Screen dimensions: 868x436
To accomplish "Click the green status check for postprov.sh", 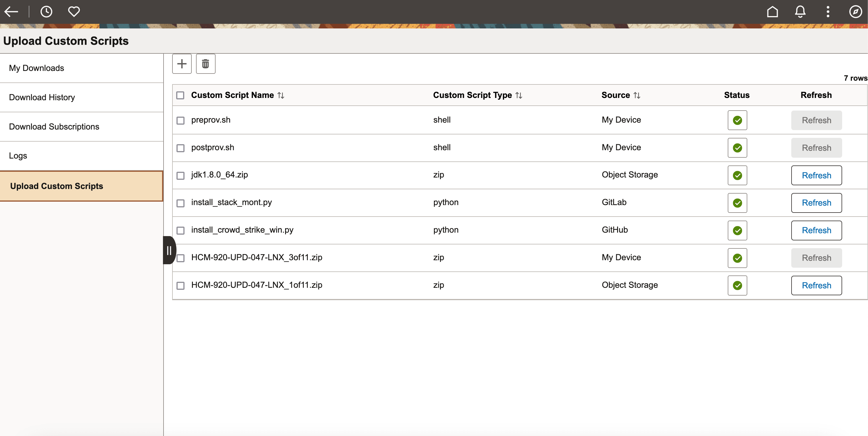I will click(x=737, y=148).
